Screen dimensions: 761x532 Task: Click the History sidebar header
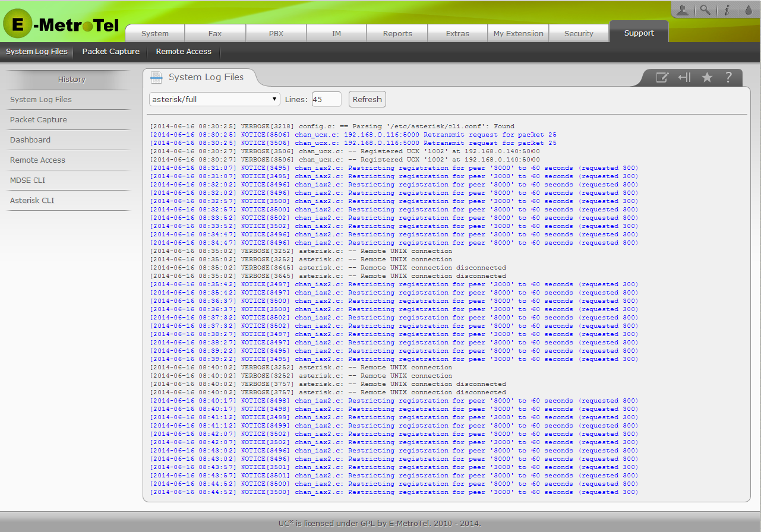coord(72,80)
